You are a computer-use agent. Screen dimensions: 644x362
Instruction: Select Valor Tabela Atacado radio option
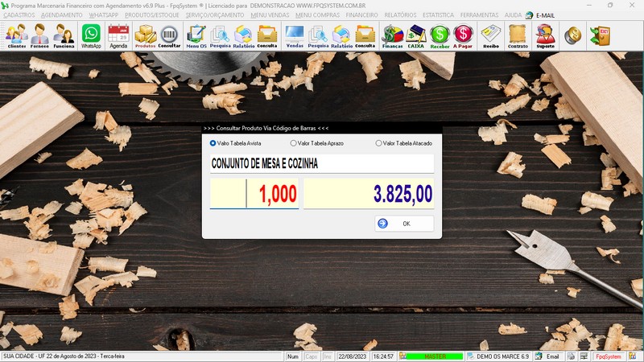(x=404, y=143)
